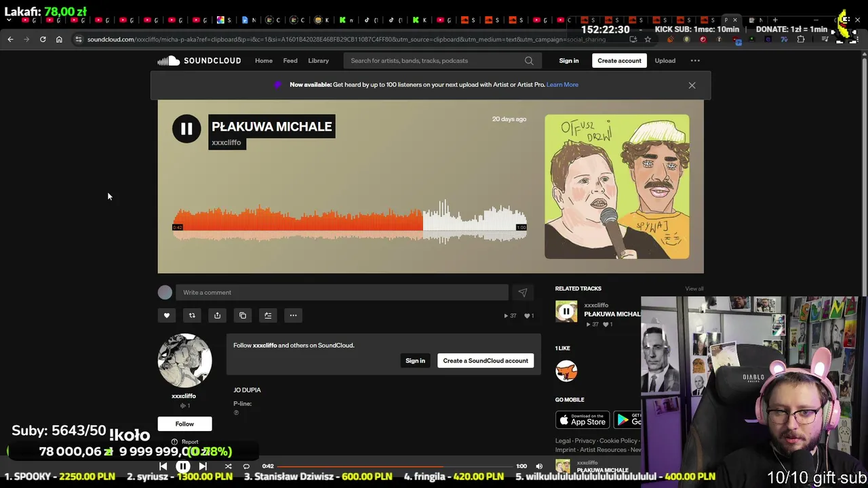Open the xxxcliffo artist link under the title
The height and width of the screenshot is (488, 868).
pos(226,142)
